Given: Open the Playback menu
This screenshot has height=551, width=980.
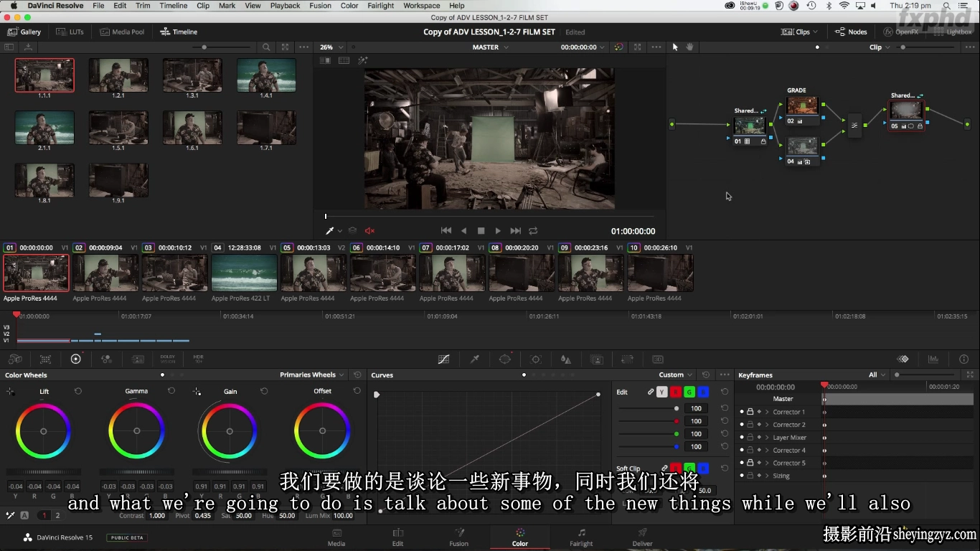Looking at the screenshot, I should click(x=285, y=6).
